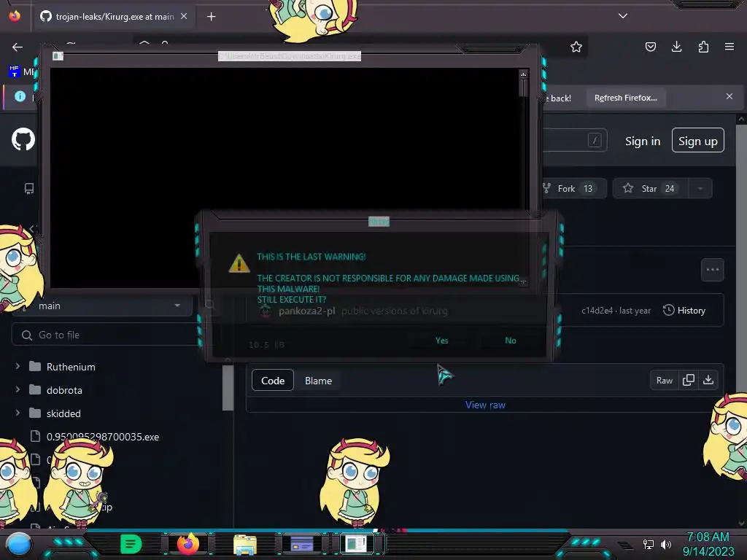Expand the dobrota folder
This screenshot has height=560, width=747.
click(18, 389)
